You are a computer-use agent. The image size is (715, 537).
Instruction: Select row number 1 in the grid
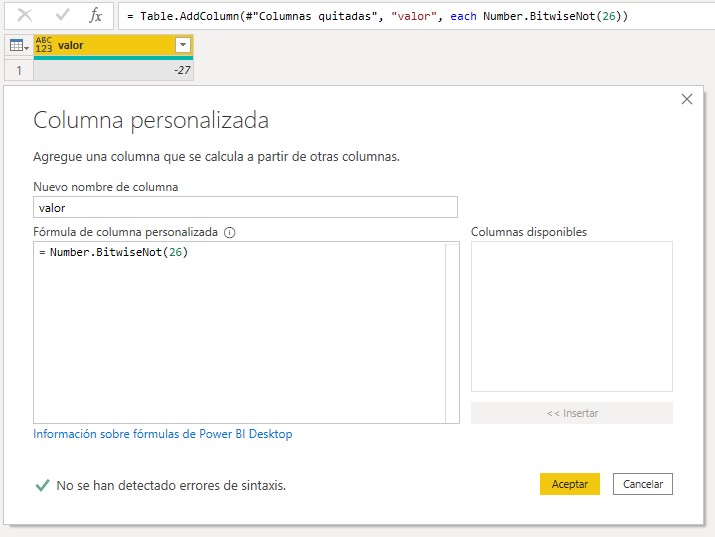point(17,70)
